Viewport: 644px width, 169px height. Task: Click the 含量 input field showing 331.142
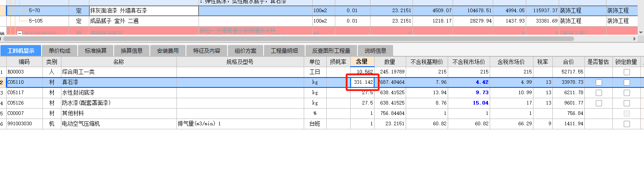362,82
